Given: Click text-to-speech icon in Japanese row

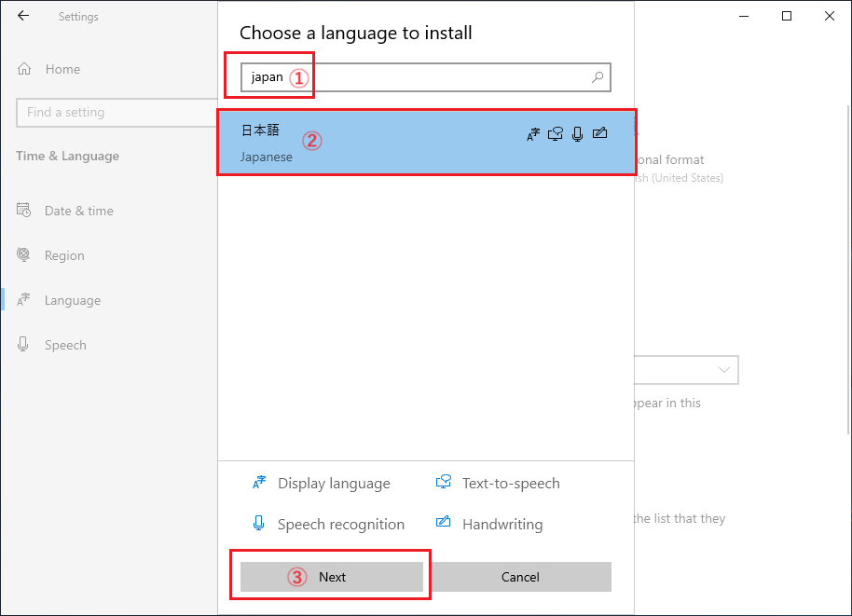Looking at the screenshot, I should 556,133.
